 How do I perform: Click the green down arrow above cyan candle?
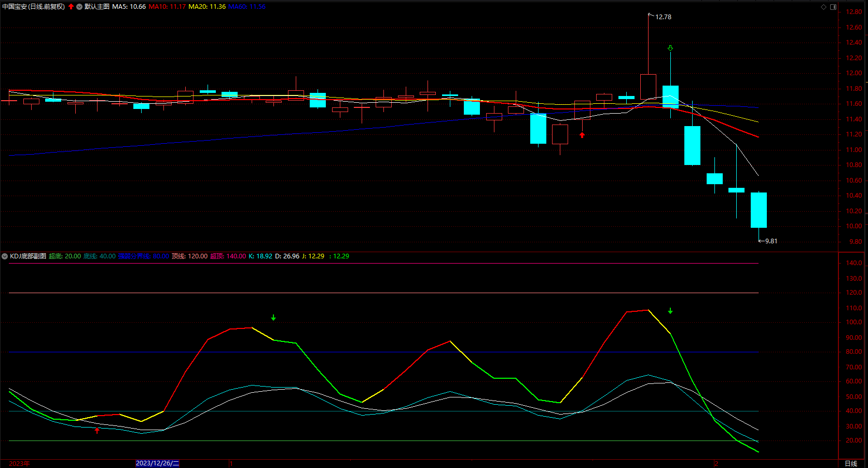670,48
